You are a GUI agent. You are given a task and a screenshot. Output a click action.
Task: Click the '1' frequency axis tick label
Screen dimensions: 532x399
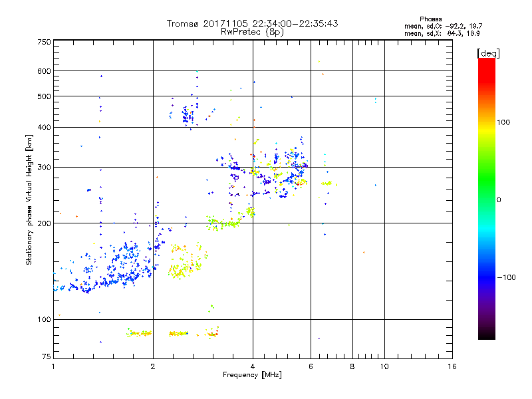point(53,366)
